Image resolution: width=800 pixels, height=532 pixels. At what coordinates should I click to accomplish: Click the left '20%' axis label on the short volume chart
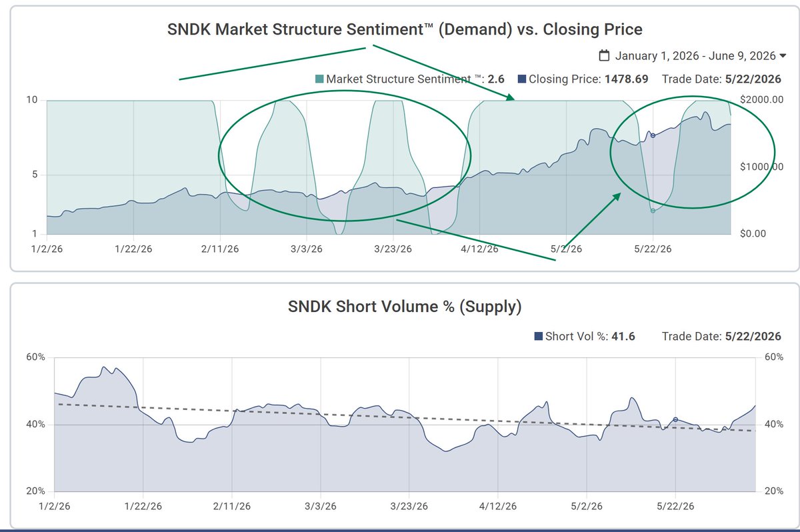pyautogui.click(x=35, y=491)
